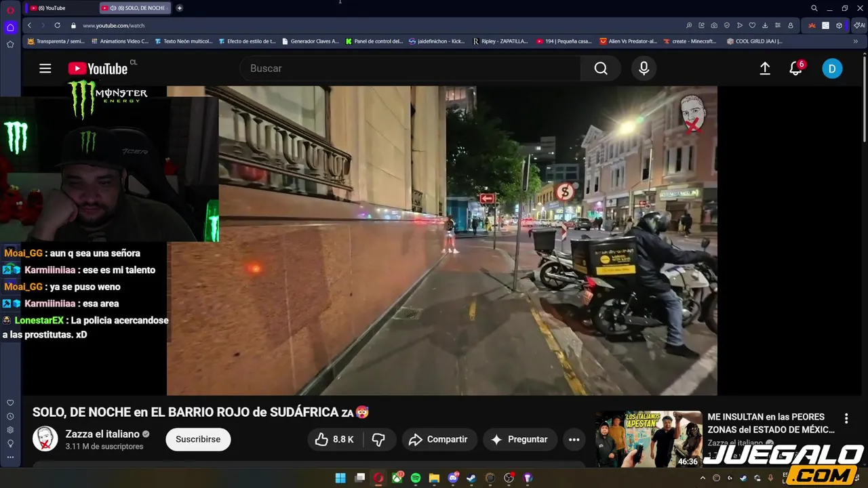Expand the bookmarks overflow chevron
The height and width of the screenshot is (488, 868).
(x=855, y=41)
